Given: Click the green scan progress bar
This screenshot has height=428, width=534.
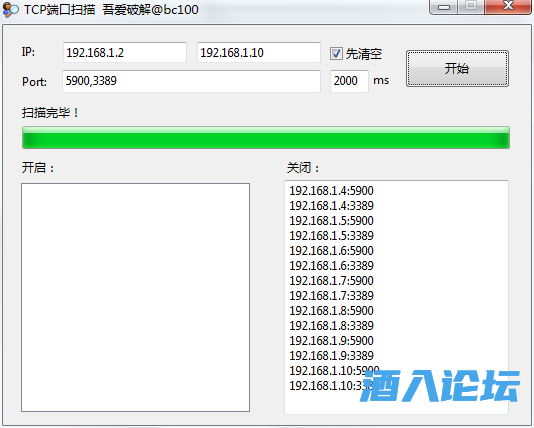Looking at the screenshot, I should (266, 138).
